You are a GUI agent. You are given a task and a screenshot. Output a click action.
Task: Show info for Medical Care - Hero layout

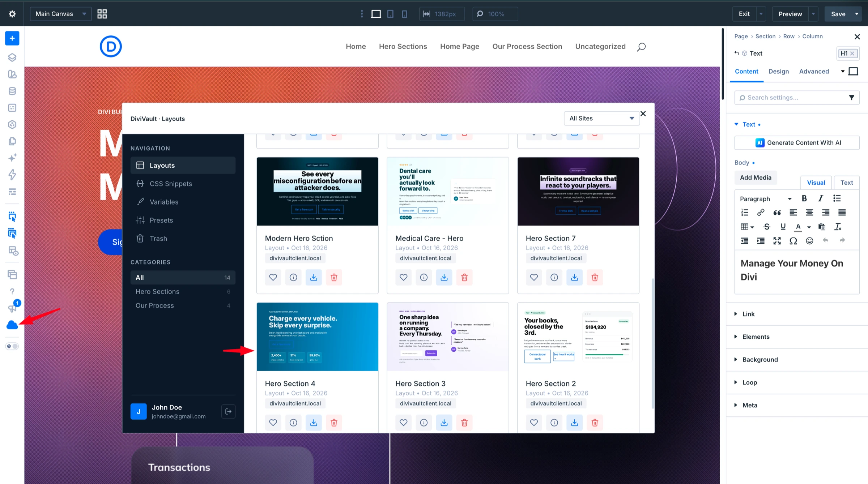(x=424, y=277)
